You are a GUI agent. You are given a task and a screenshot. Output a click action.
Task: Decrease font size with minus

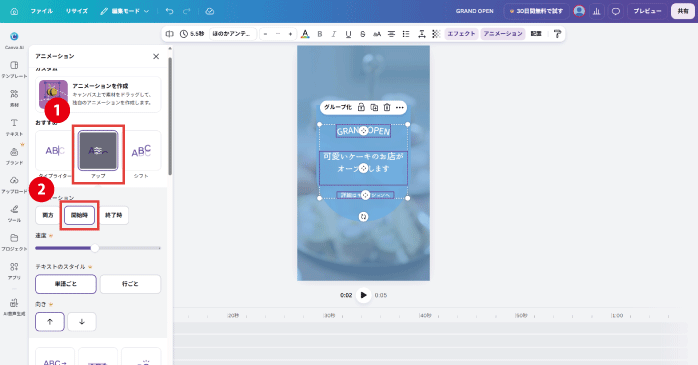266,34
